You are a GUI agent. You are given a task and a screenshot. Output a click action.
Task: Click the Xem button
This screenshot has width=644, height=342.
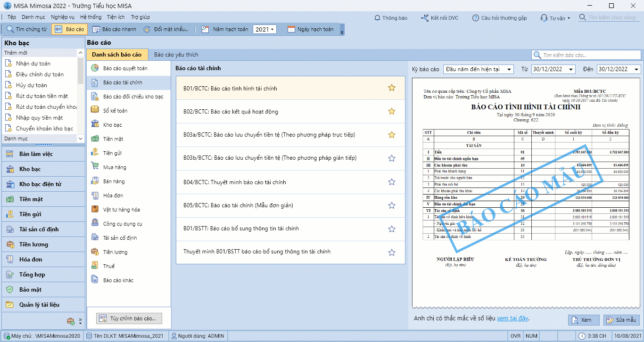click(x=584, y=320)
